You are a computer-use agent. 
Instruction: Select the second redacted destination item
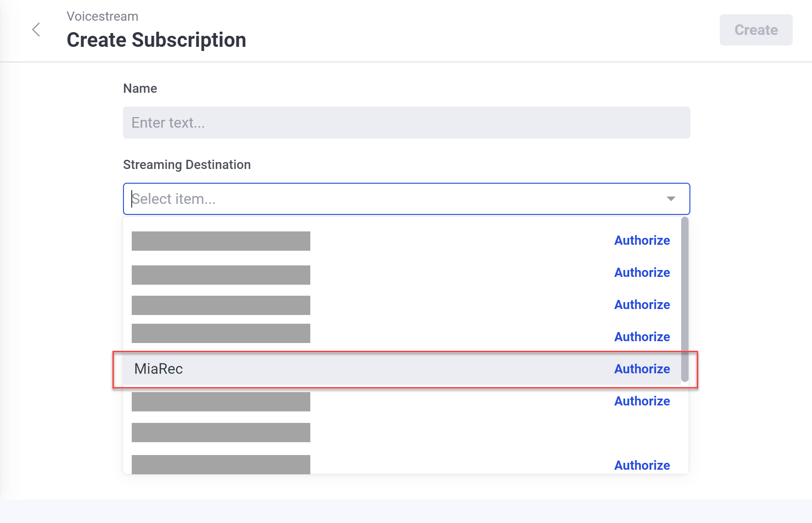[x=221, y=275]
